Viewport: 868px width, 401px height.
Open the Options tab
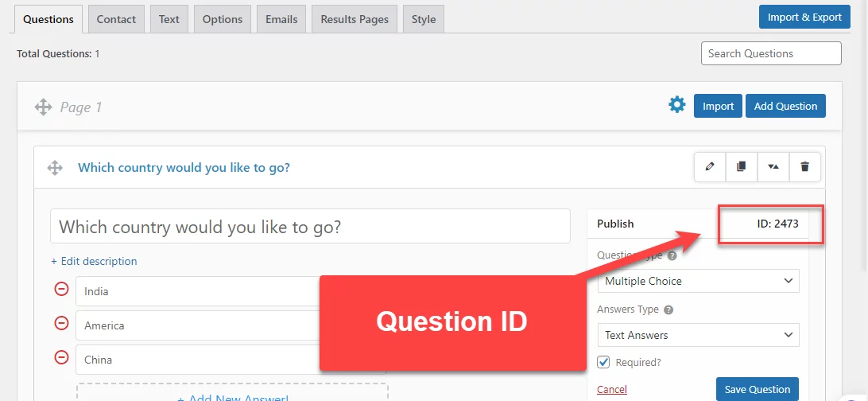223,19
